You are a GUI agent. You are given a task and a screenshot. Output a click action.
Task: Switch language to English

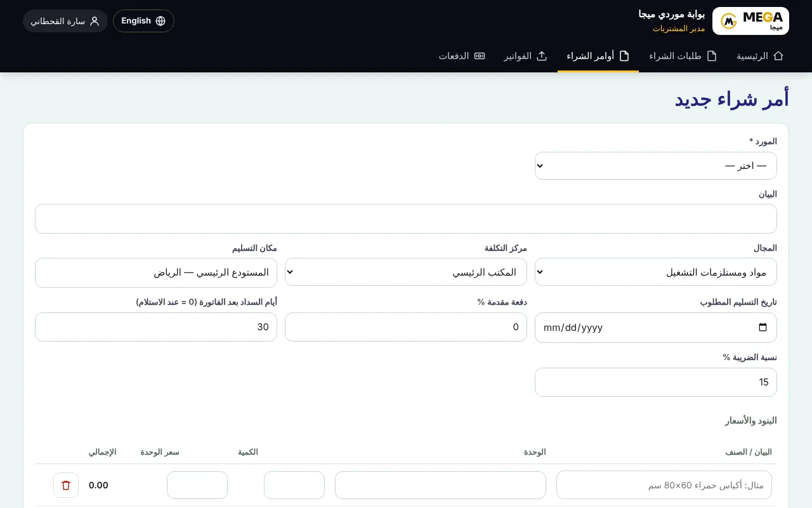coord(143,21)
